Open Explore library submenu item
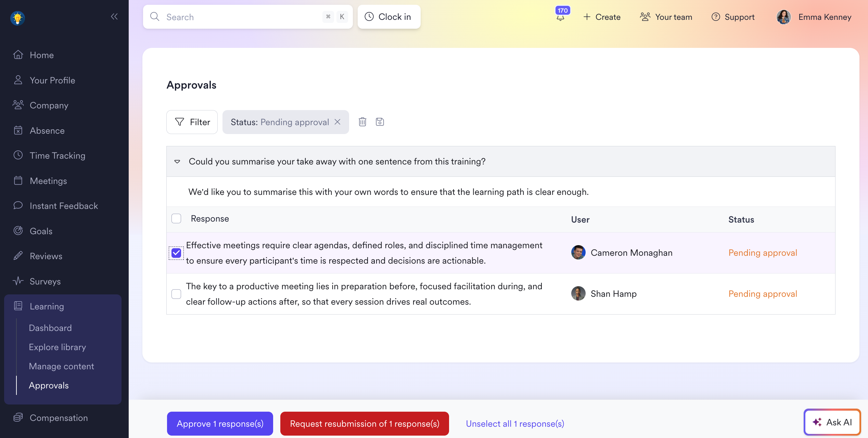The height and width of the screenshot is (438, 868). click(x=57, y=347)
